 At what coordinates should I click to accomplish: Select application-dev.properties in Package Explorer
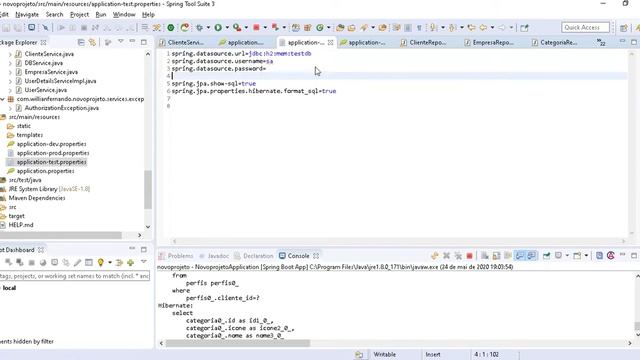[x=51, y=144]
